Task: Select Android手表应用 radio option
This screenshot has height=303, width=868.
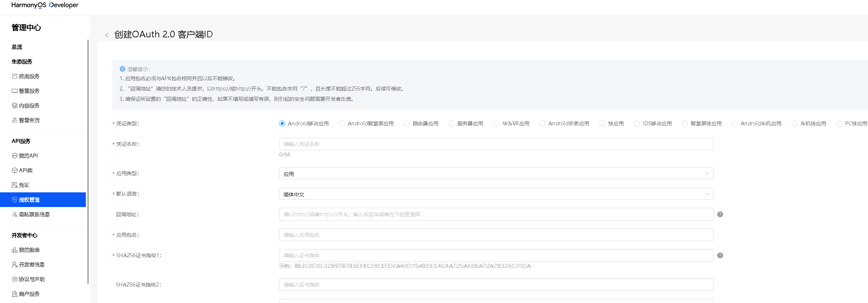Action: coord(543,123)
